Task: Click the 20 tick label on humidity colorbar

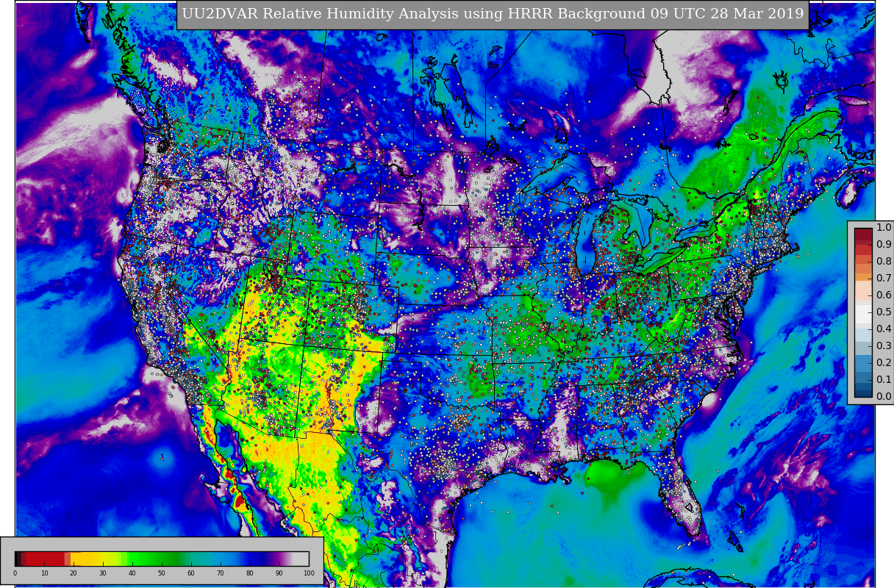Action: pos(74,573)
